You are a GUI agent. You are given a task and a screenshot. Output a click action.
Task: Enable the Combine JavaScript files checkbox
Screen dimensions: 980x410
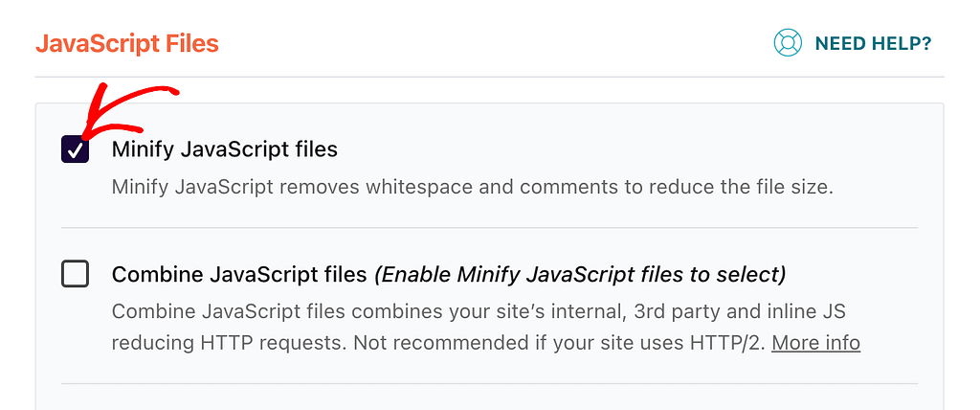click(75, 274)
